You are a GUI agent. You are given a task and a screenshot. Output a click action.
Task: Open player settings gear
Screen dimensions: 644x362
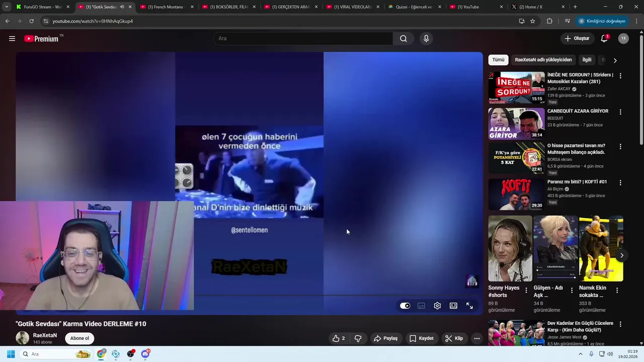(437, 306)
